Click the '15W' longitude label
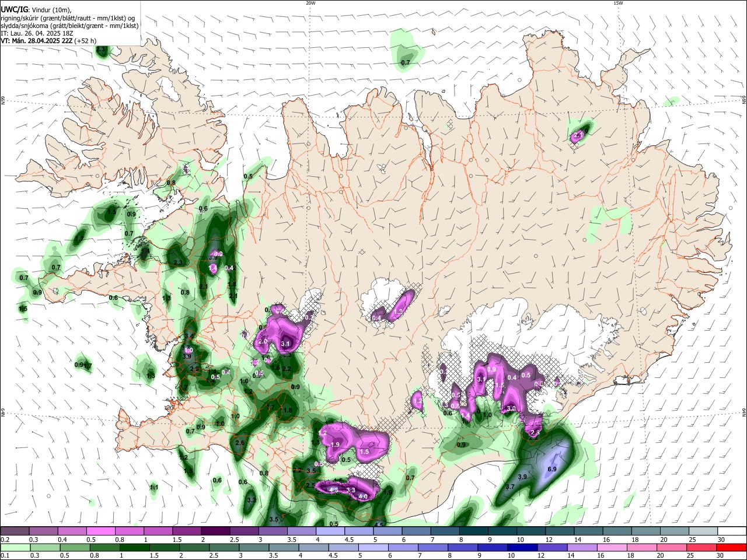The image size is (747, 560). [x=618, y=3]
